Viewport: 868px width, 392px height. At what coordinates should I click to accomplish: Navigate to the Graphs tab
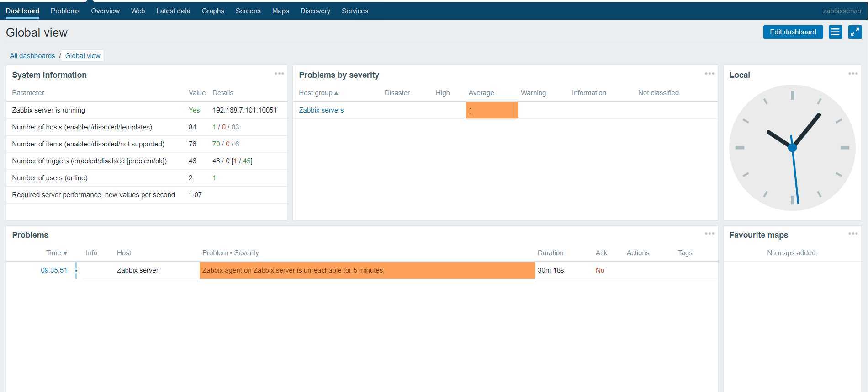[213, 11]
